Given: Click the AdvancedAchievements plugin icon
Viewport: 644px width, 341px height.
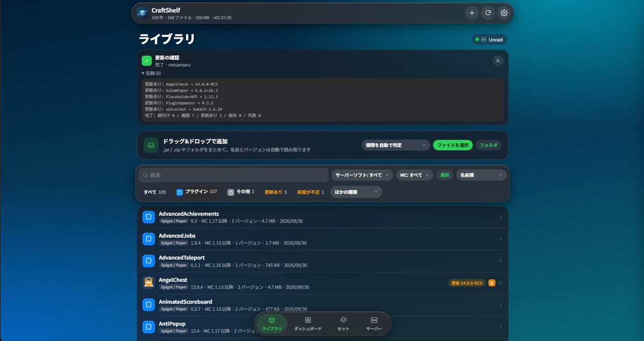Looking at the screenshot, I should click(x=149, y=217).
